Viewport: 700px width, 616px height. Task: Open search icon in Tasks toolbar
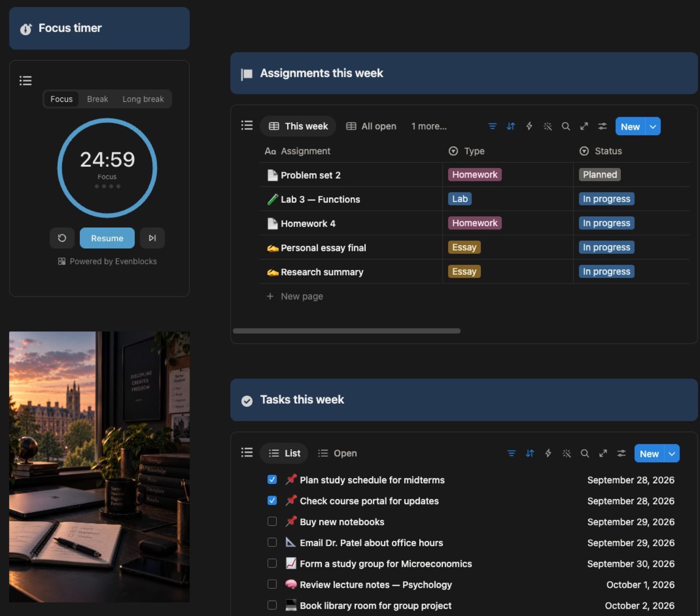pos(584,453)
